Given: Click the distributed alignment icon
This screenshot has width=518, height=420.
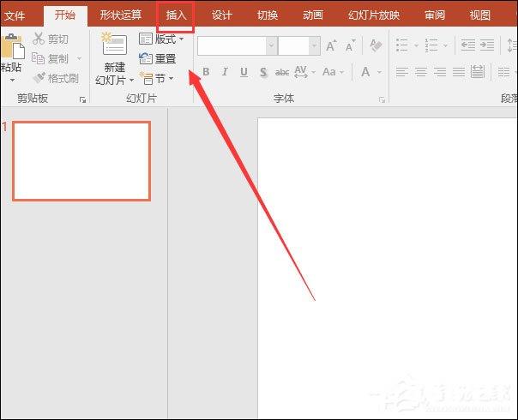Looking at the screenshot, I should pyautogui.click(x=478, y=72).
